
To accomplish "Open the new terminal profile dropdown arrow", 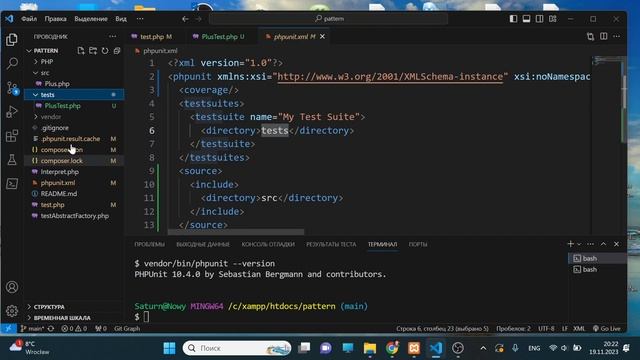I will pyautogui.click(x=579, y=244).
